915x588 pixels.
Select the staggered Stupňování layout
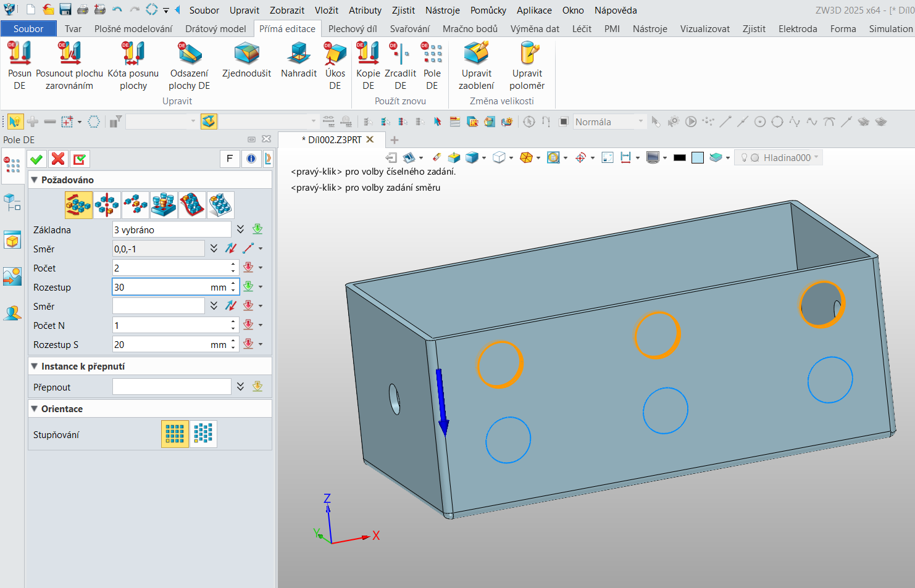(x=203, y=434)
